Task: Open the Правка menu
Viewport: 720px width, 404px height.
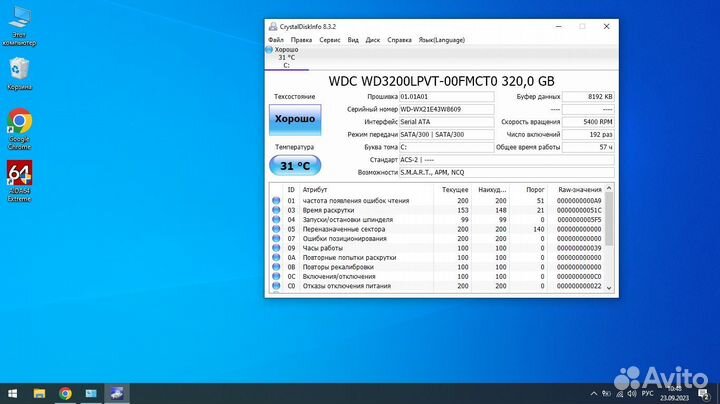Action: click(301, 40)
